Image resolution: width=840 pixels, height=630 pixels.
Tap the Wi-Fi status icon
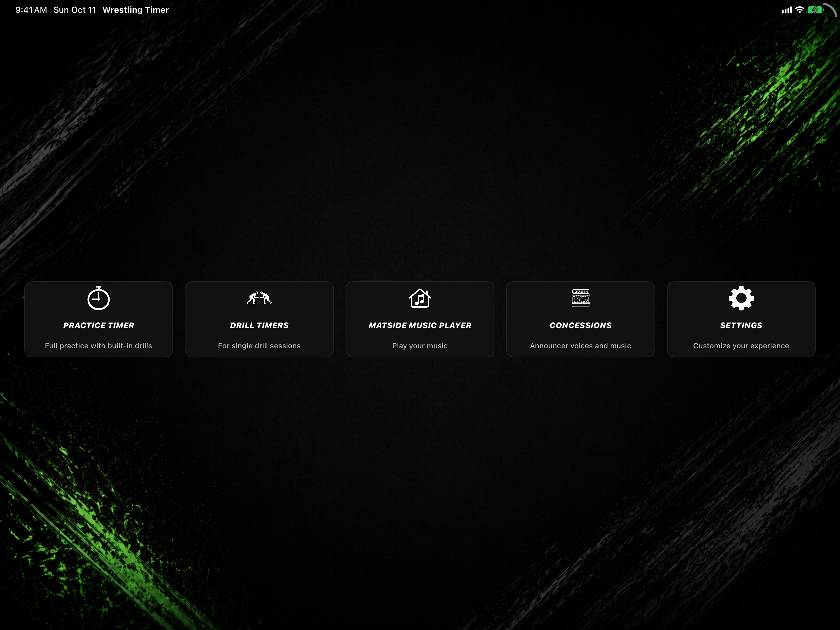[799, 10]
